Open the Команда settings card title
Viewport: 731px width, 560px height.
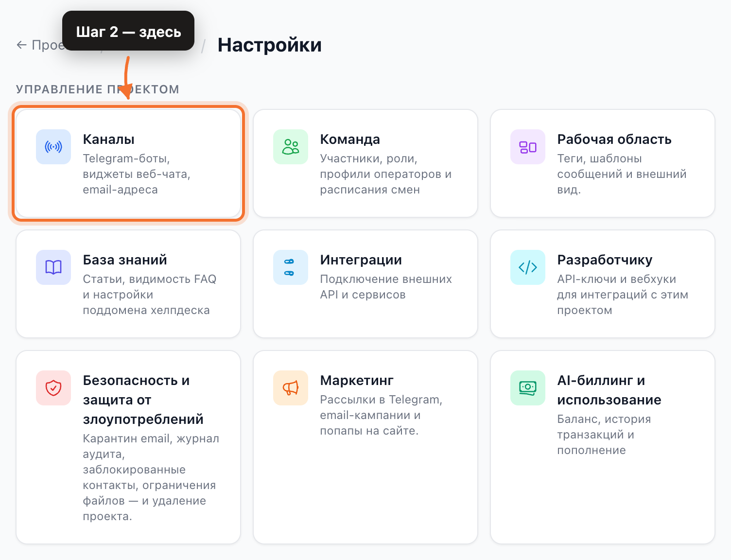pyautogui.click(x=350, y=139)
